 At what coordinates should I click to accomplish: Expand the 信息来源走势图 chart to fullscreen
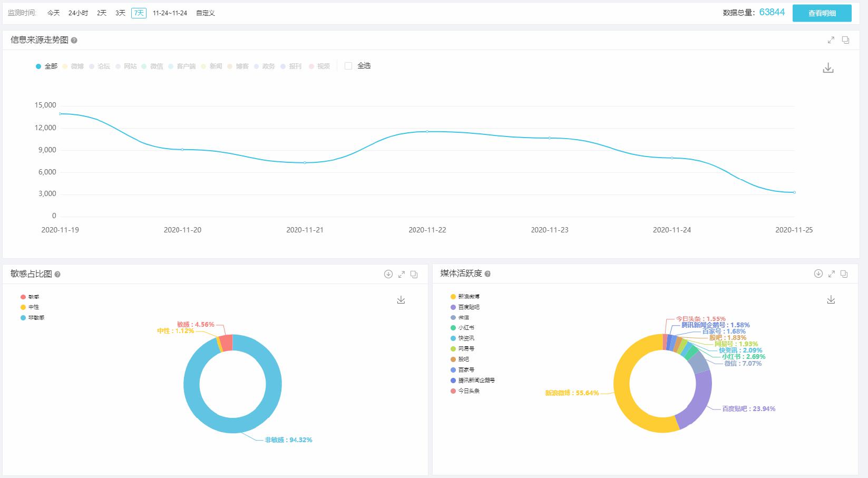tap(831, 40)
